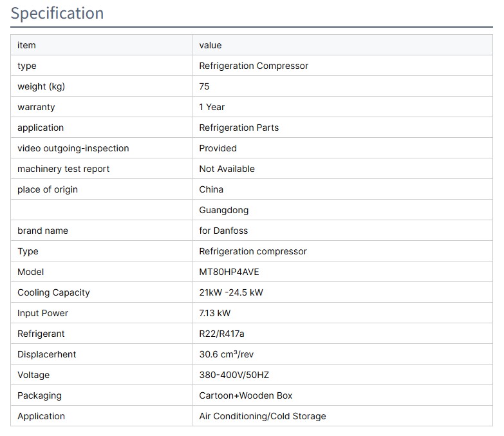Select the 'weight (kg)' label cell
Screen dimensions: 504x436
coord(41,86)
